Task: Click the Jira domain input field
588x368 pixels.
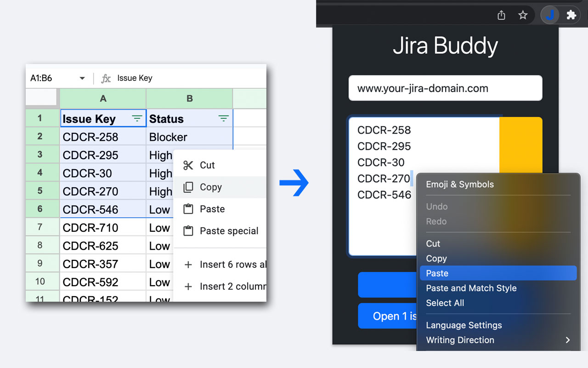Action: pos(445,88)
